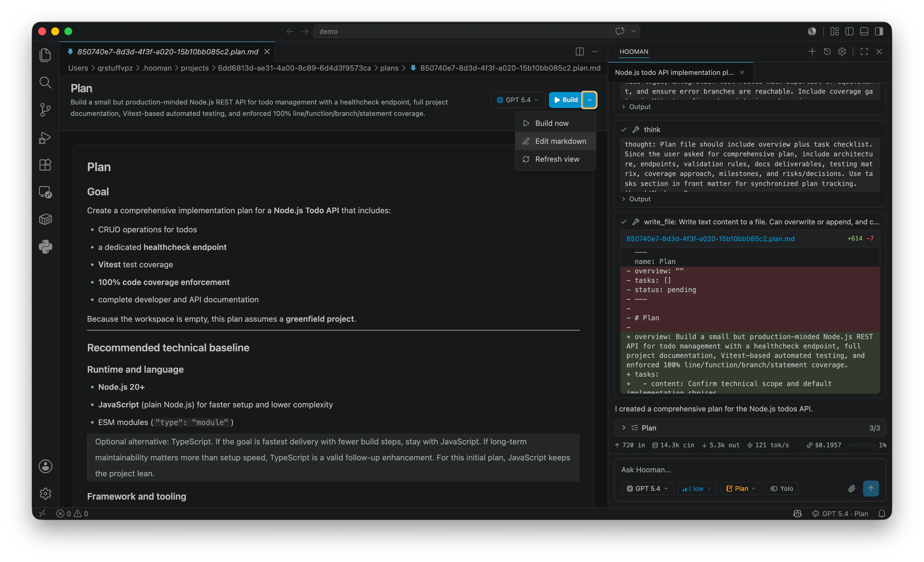Close the Hooman side panel

879,52
